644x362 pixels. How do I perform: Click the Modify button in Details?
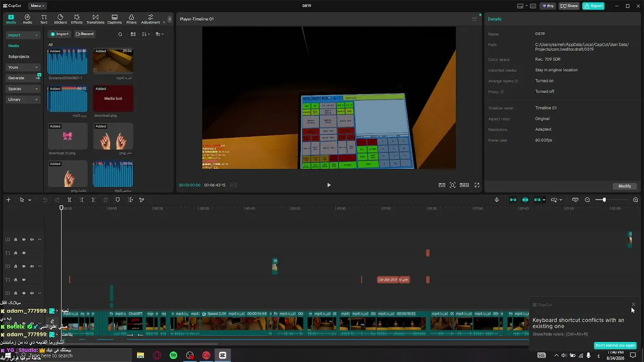[x=624, y=186]
